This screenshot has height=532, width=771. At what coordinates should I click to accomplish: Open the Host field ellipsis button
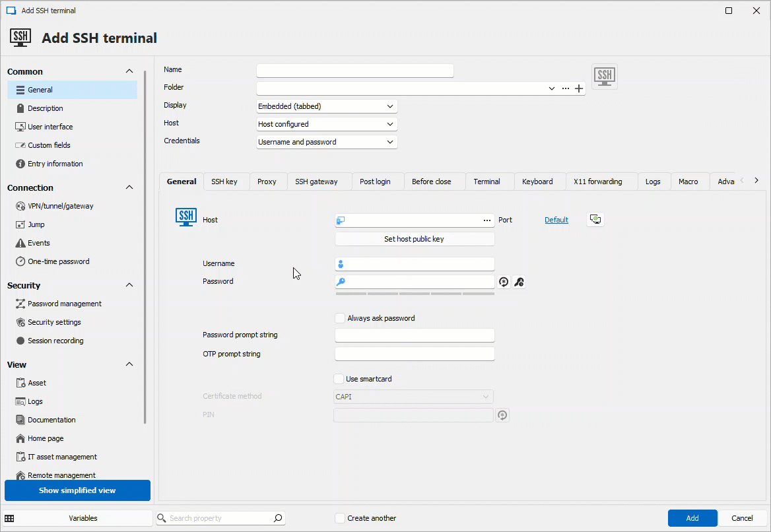pos(487,220)
